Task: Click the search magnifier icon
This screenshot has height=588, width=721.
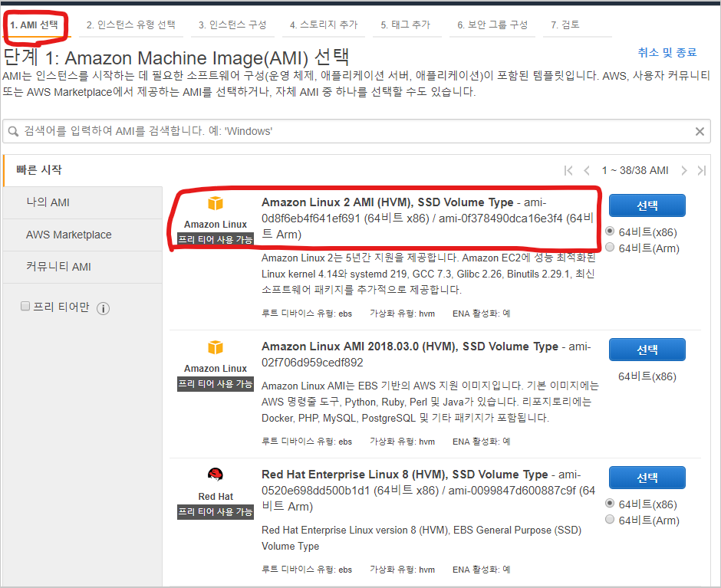Action: coord(13,132)
